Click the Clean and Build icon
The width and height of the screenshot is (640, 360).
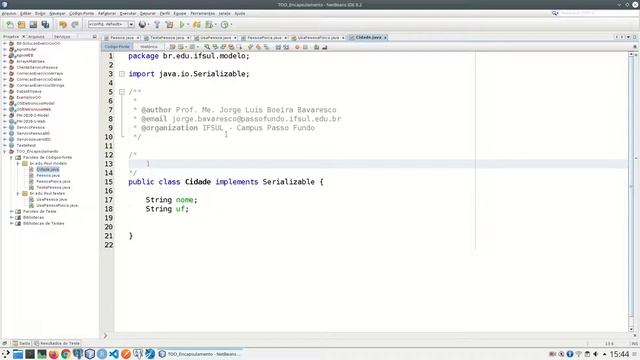point(169,24)
